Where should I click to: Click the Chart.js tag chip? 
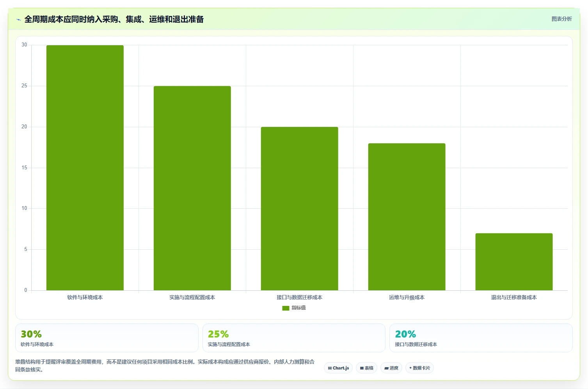pyautogui.click(x=338, y=368)
